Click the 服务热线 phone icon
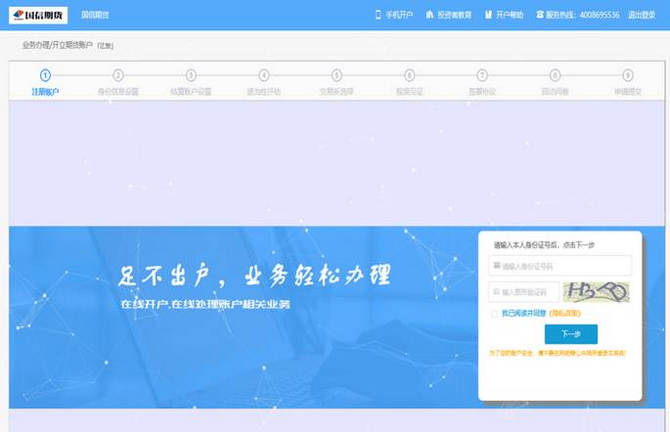This screenshot has height=432, width=670. pos(540,15)
